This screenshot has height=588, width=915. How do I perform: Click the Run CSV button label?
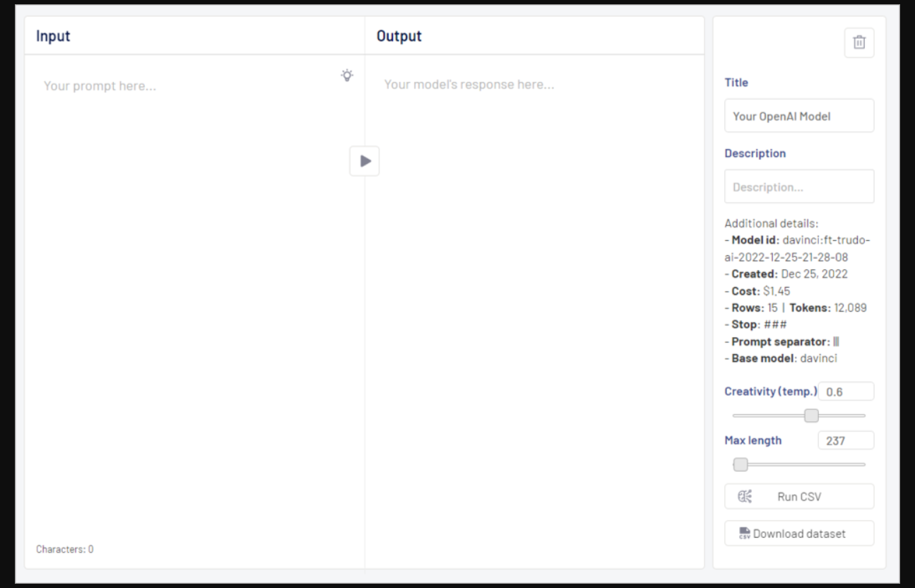click(x=799, y=497)
